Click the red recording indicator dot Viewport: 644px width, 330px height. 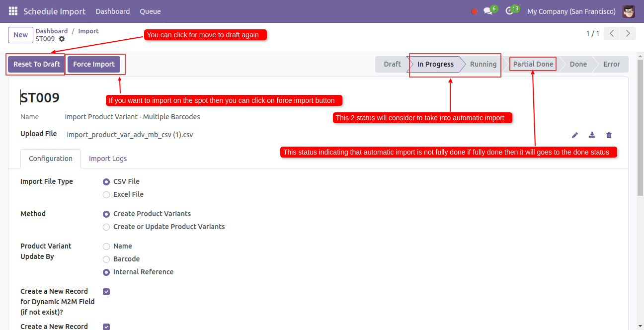click(474, 11)
